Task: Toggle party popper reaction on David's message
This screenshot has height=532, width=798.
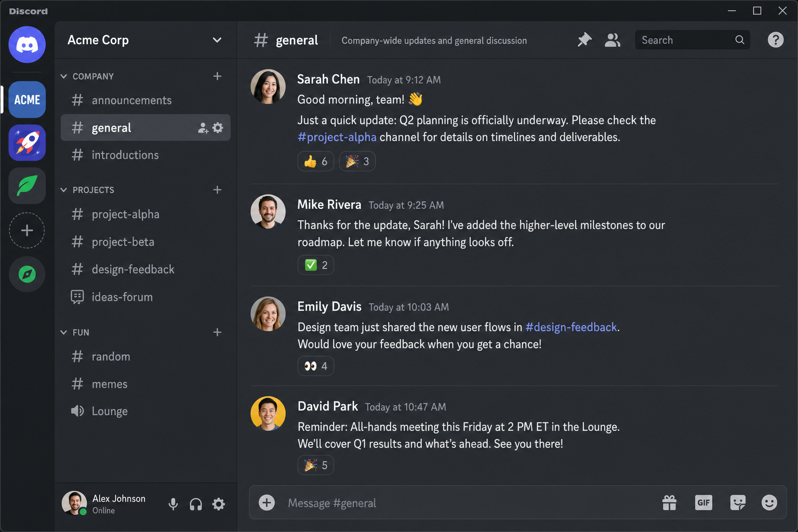Action: coord(316,465)
